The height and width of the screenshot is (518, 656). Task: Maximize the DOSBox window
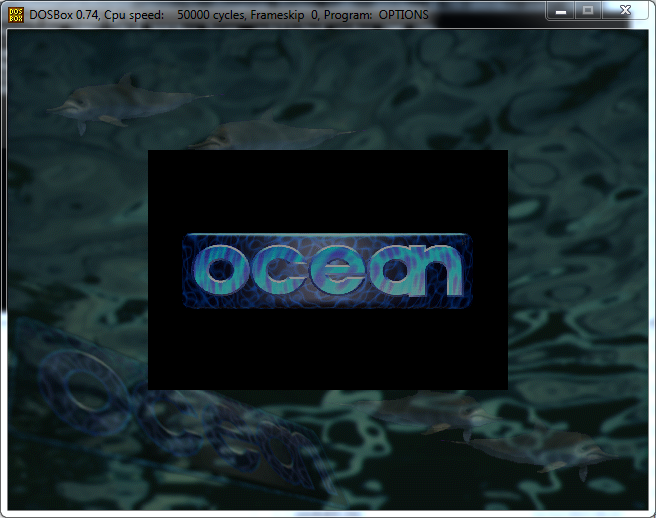pyautogui.click(x=588, y=10)
